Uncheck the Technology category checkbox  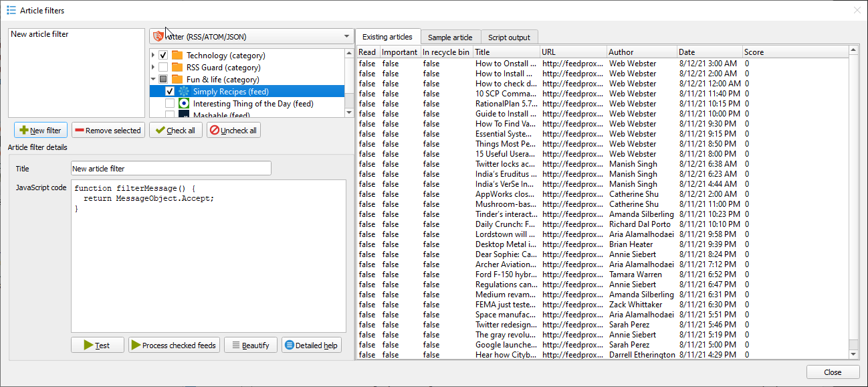click(163, 56)
